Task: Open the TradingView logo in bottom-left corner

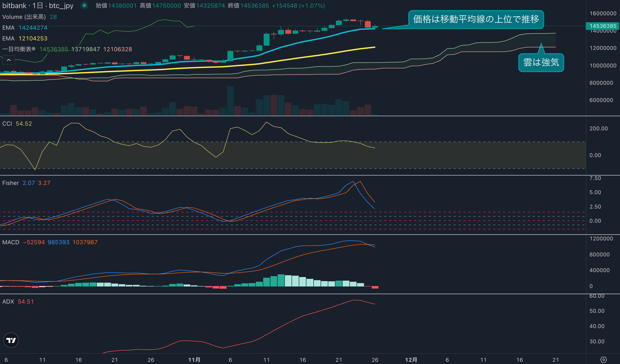Action: point(11,340)
